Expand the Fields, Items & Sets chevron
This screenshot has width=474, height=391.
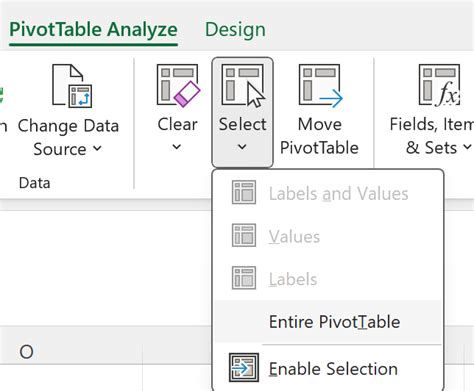click(x=467, y=146)
